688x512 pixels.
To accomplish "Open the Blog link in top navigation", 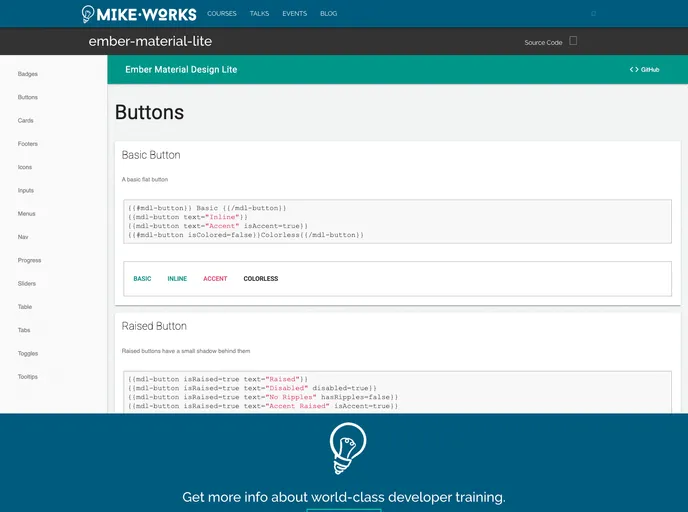I will coord(328,14).
